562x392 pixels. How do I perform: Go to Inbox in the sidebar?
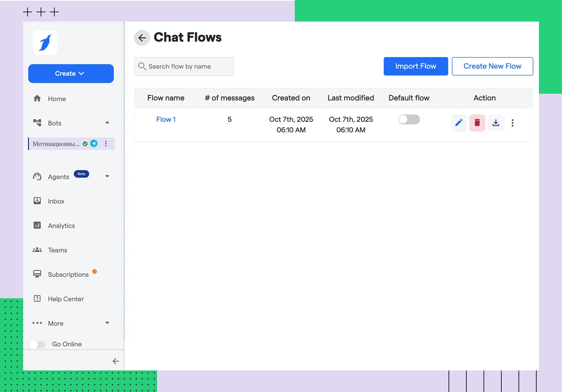[56, 201]
